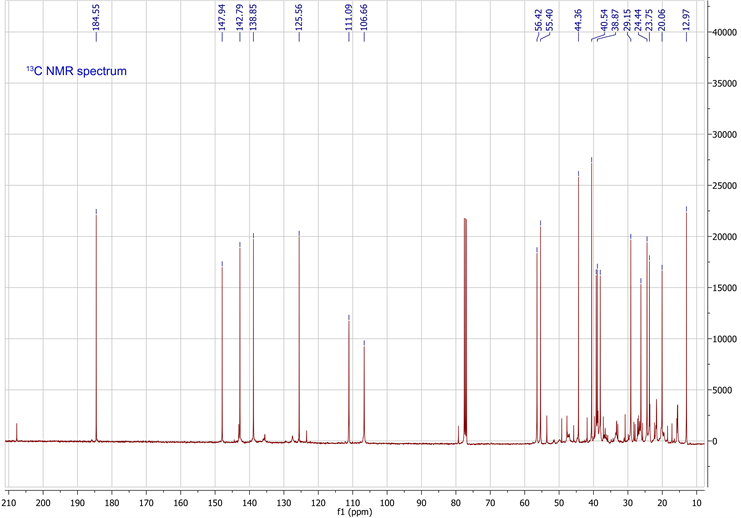Select the 106.66 peak label
This screenshot has width=741, height=518.
364,18
